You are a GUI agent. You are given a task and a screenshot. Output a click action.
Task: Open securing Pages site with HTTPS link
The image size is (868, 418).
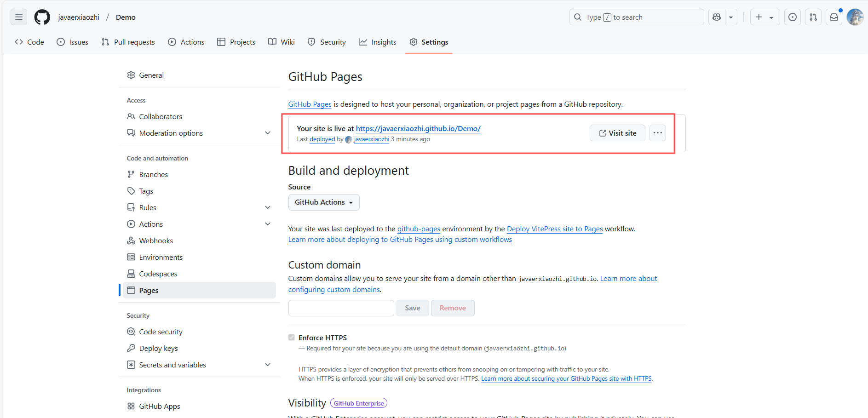point(566,379)
